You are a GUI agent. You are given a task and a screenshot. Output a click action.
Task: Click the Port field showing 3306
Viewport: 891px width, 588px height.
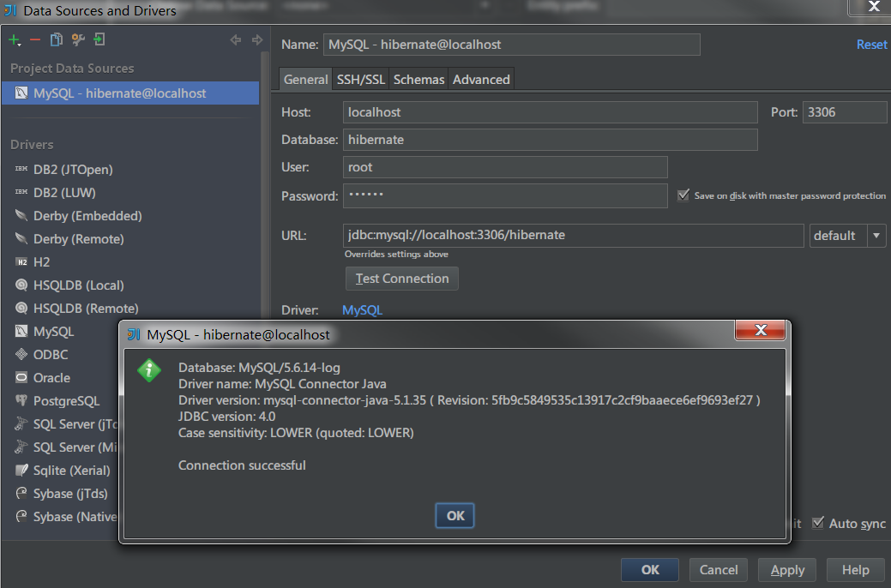[x=845, y=112]
